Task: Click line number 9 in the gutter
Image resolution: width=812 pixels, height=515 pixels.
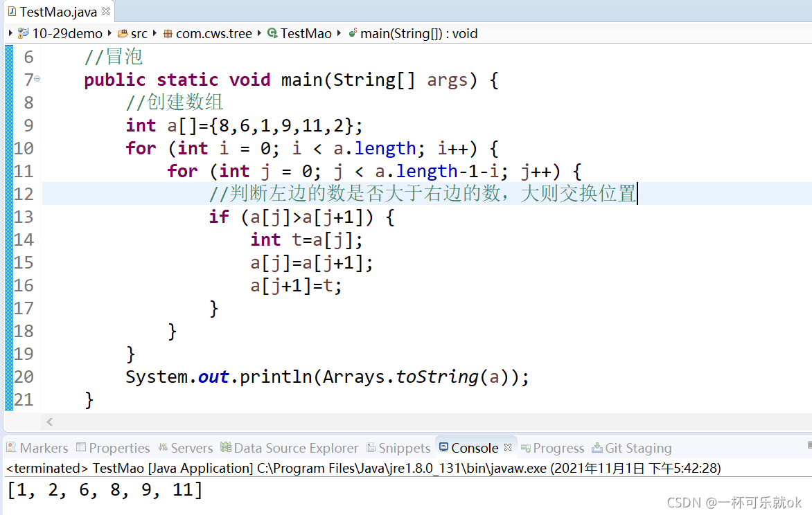Action: [28, 125]
